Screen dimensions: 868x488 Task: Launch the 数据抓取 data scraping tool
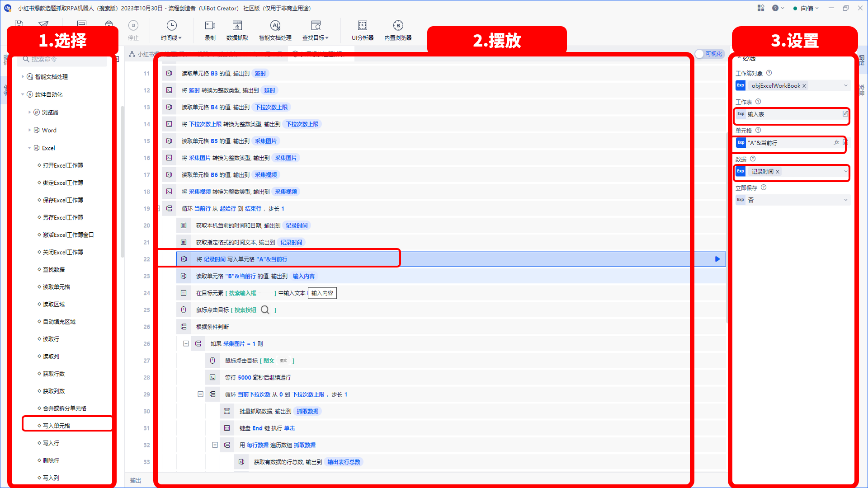coord(237,30)
